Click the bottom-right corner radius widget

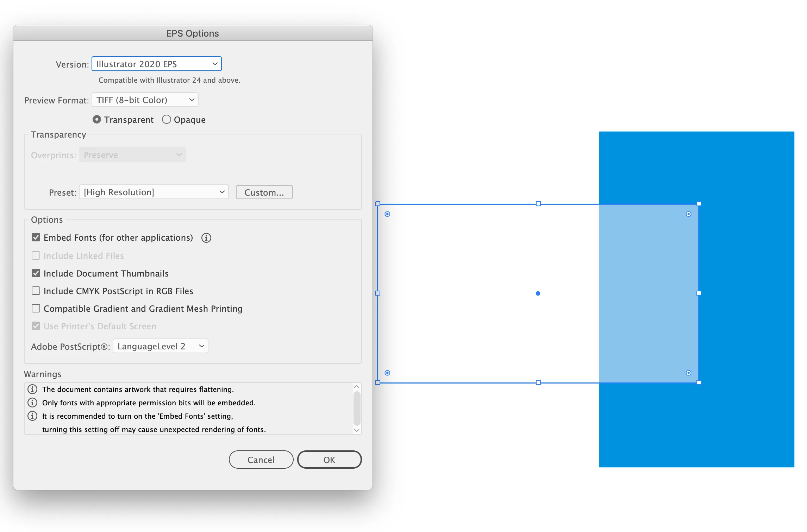(x=688, y=373)
